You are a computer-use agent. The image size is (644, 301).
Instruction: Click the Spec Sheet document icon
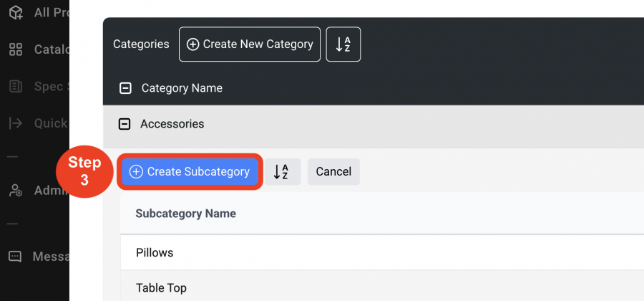point(15,87)
